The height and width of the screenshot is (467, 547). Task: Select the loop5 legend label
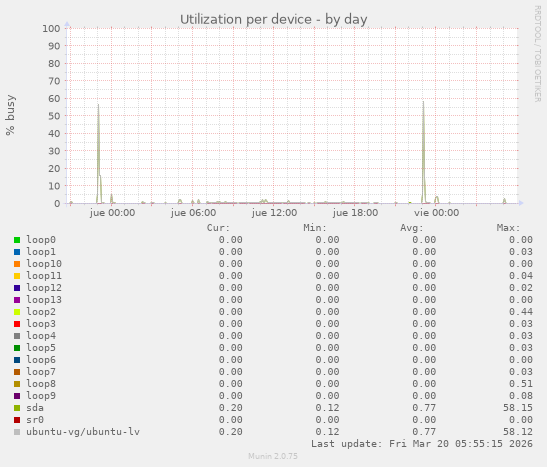[x=41, y=348]
